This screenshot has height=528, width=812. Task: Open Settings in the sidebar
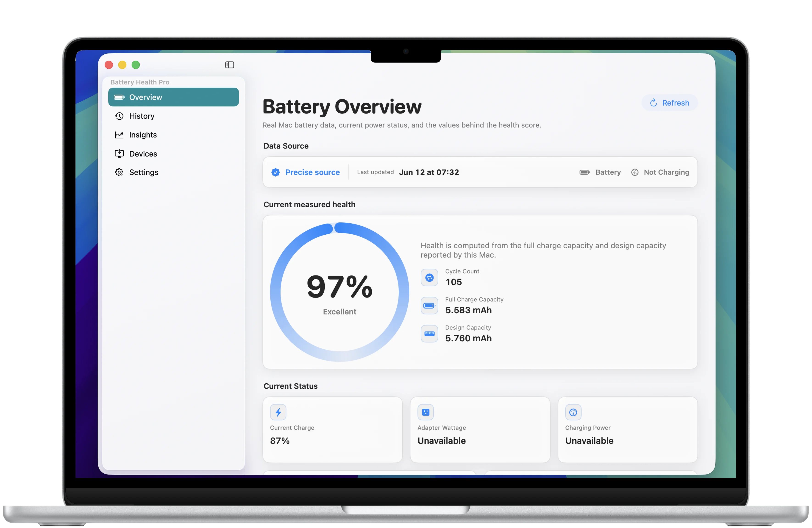173,172
